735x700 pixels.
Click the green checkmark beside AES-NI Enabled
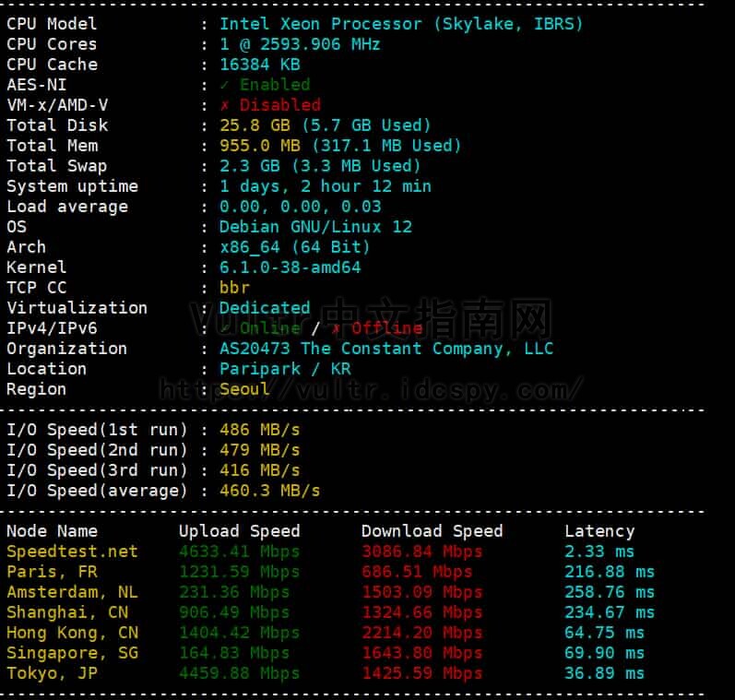(x=224, y=85)
